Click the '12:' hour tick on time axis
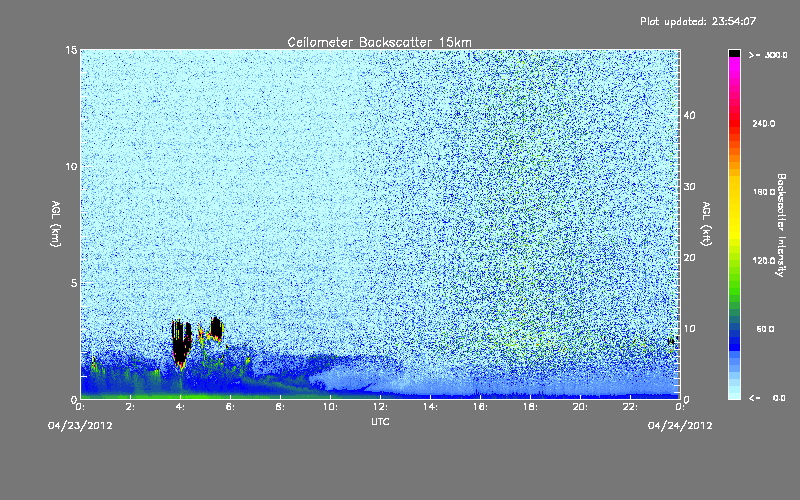This screenshot has width=800, height=500. tap(380, 407)
